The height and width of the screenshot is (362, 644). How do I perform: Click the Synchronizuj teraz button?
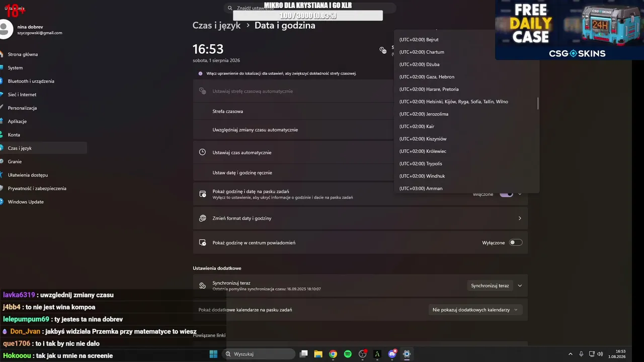[x=490, y=286]
